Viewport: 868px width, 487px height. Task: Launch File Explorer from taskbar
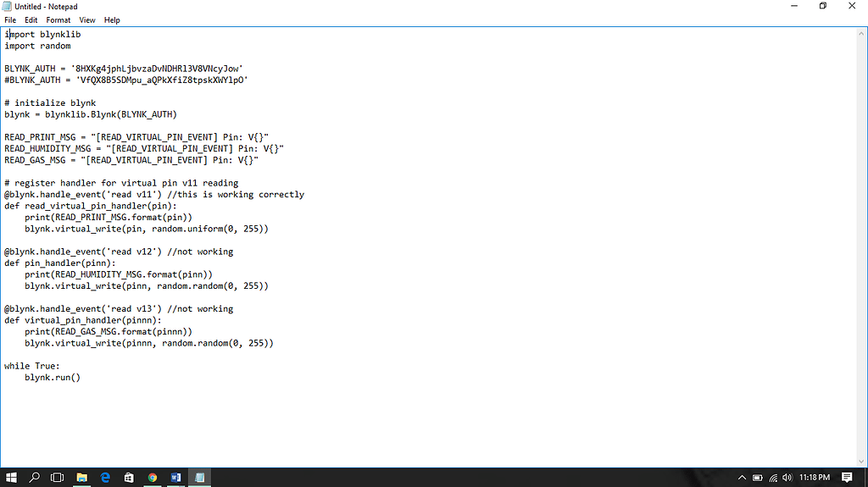tap(81, 477)
